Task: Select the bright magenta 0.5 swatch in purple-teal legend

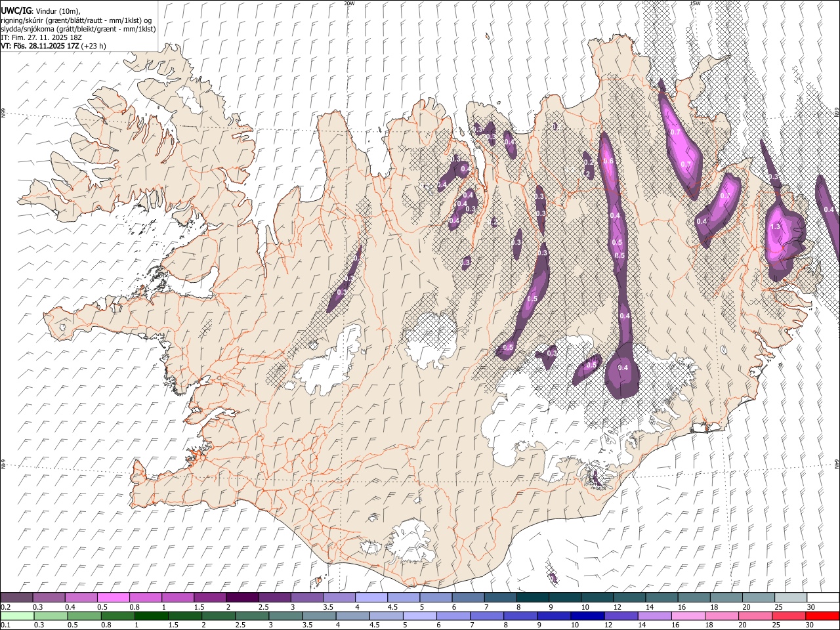Action: pos(113,597)
